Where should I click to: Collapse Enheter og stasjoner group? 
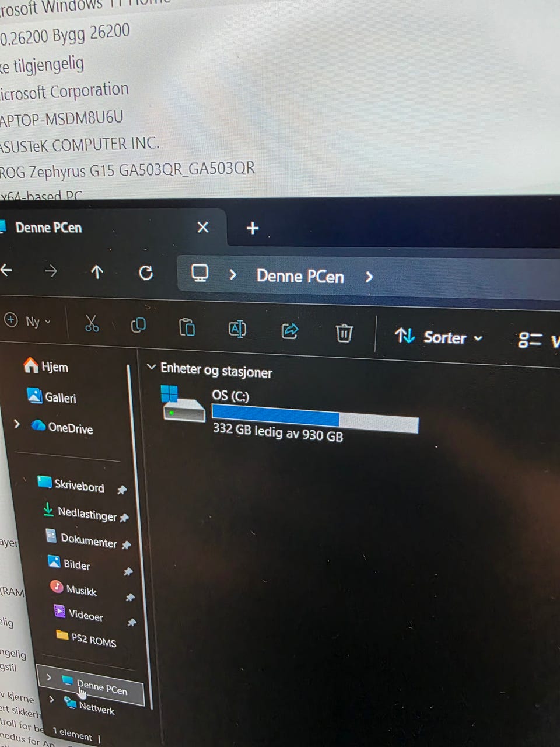(151, 367)
